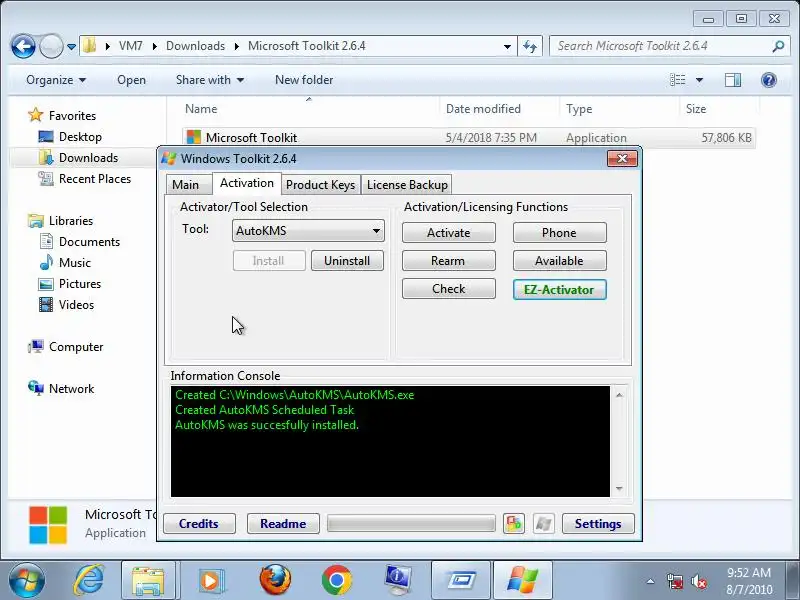Screen dimensions: 800x600
Task: Open the Tool AutoKMS dropdown
Action: (x=308, y=231)
